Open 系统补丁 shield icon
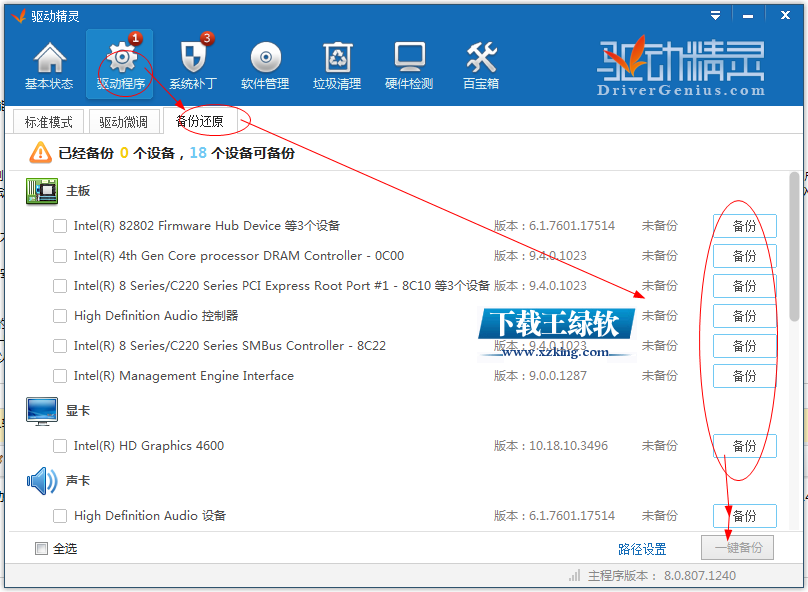 click(x=194, y=57)
